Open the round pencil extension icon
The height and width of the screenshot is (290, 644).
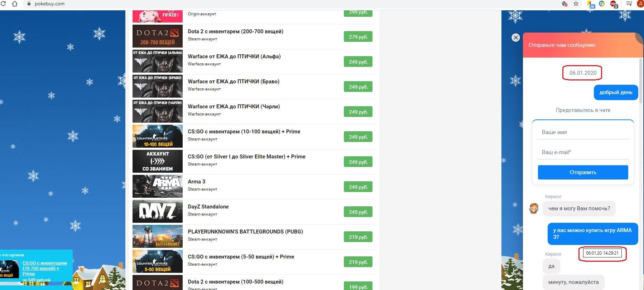tap(602, 4)
